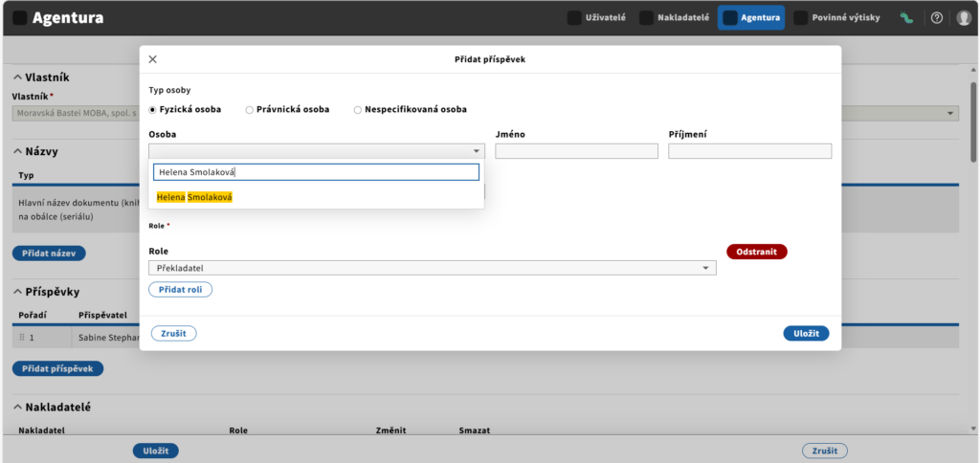
Task: Click the red Odstranit button
Action: (757, 252)
